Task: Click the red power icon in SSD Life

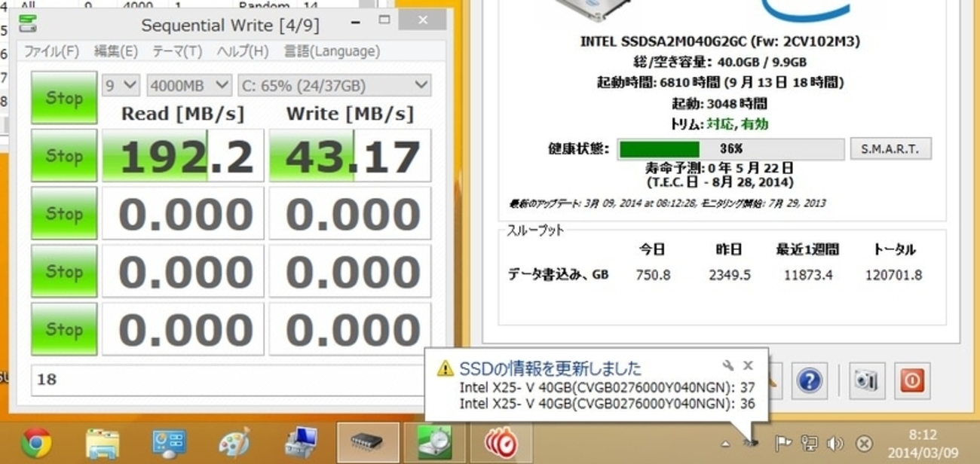Action: pos(912,380)
